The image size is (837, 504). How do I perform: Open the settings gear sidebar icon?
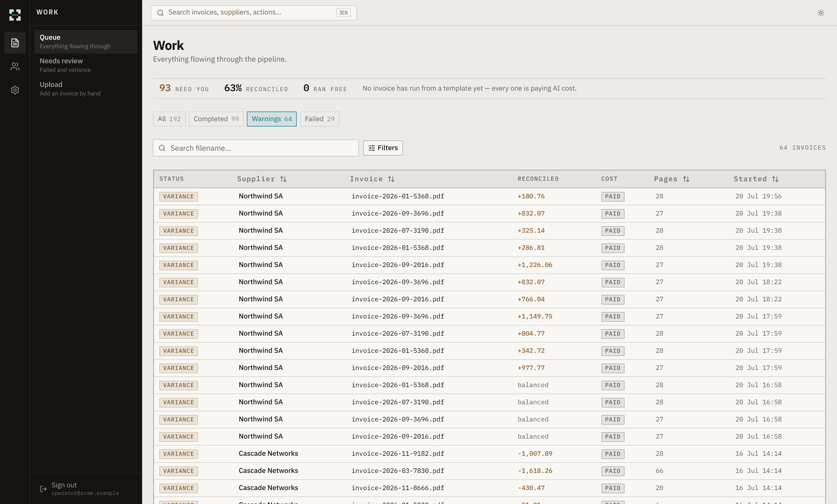coord(15,90)
